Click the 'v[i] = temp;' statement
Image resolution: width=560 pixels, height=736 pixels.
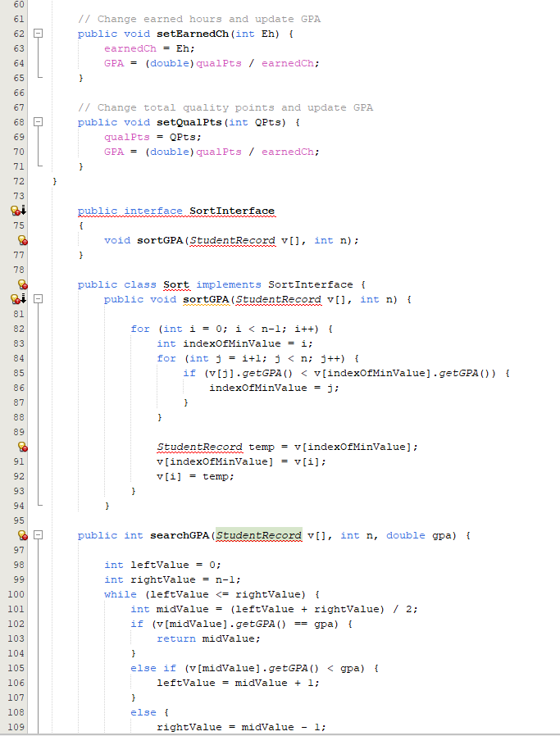tap(195, 476)
